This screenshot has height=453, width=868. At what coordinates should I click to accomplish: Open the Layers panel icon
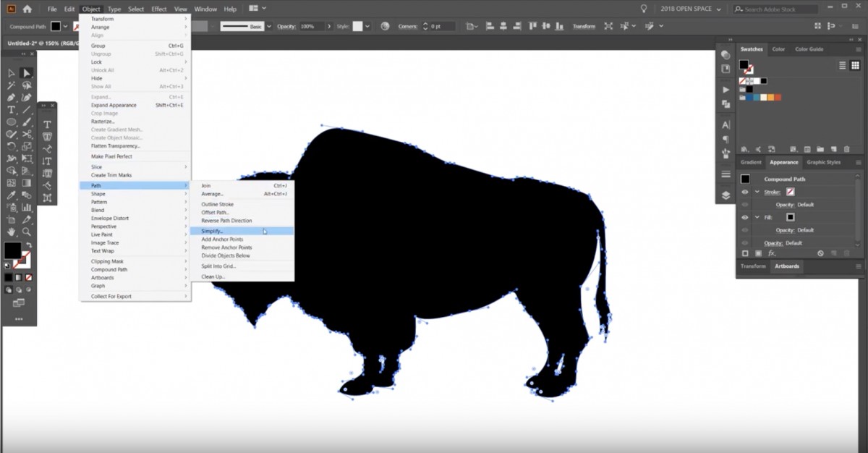pos(726,195)
